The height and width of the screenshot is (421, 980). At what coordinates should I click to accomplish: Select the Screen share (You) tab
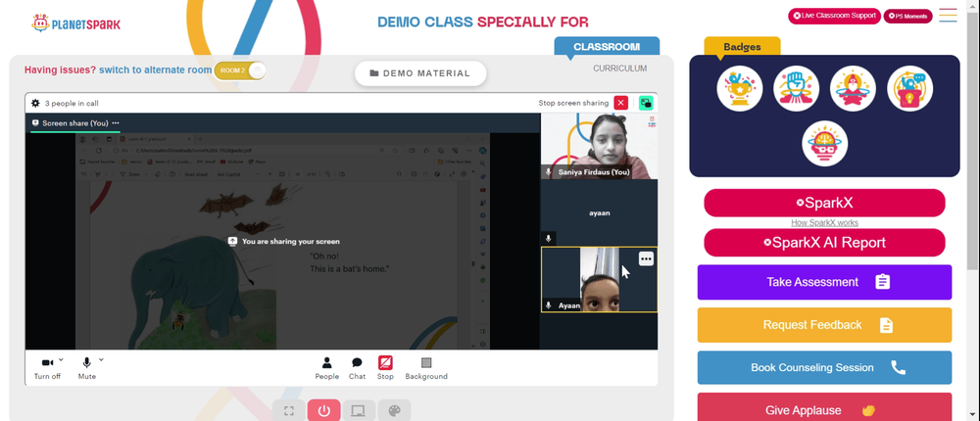[x=75, y=123]
